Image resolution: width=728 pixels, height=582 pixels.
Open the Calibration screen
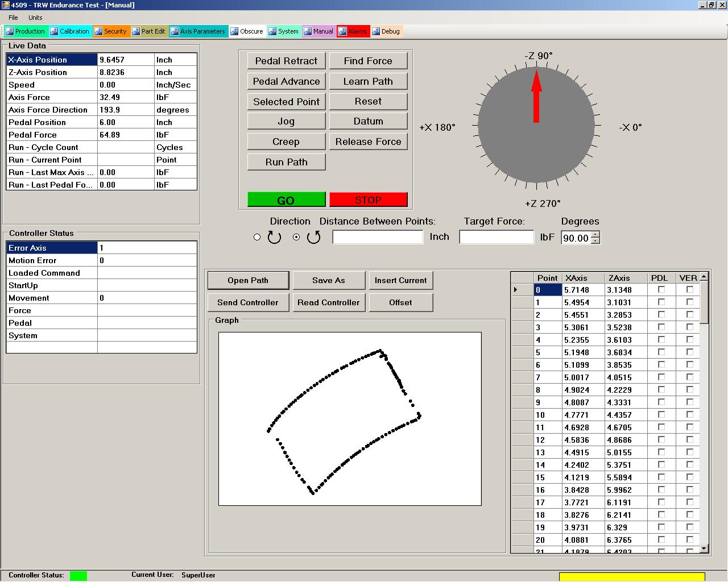(x=70, y=31)
